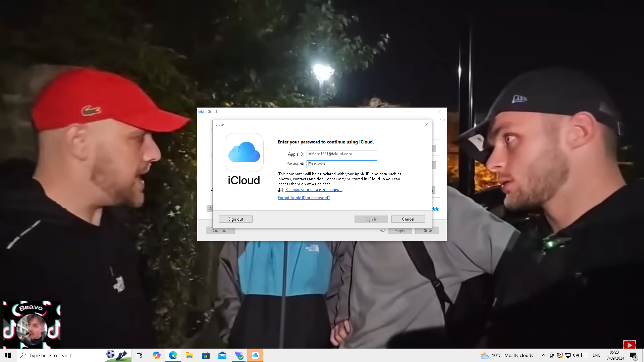Screen dimensions: 644x362
Task: Open 'Forgot Apple ID or password?' link
Action: pyautogui.click(x=304, y=198)
